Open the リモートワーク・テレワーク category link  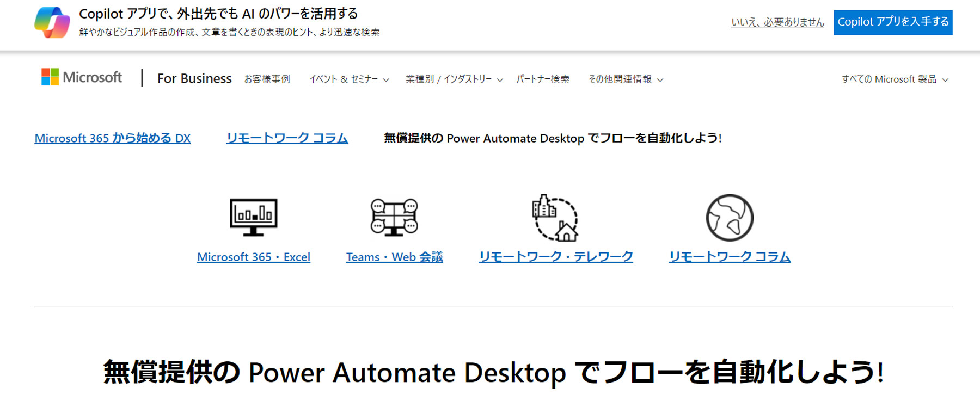coord(556,257)
